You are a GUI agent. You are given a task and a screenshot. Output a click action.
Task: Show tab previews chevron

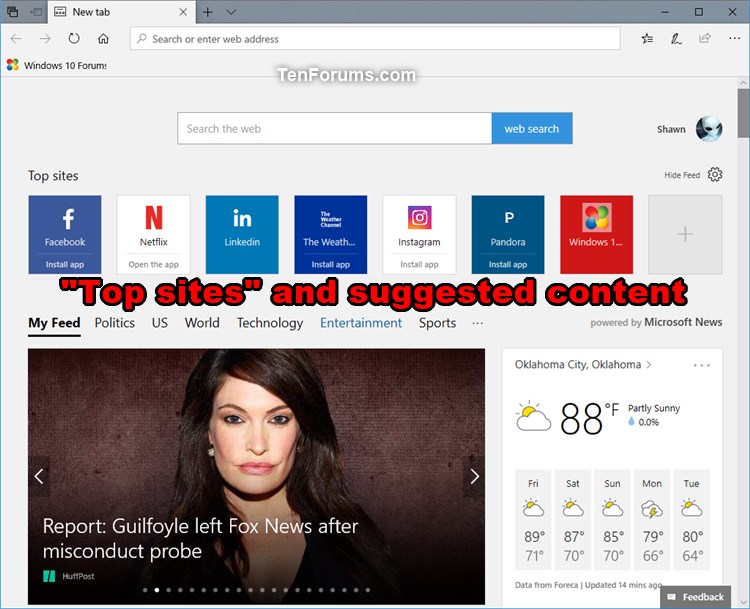(231, 12)
